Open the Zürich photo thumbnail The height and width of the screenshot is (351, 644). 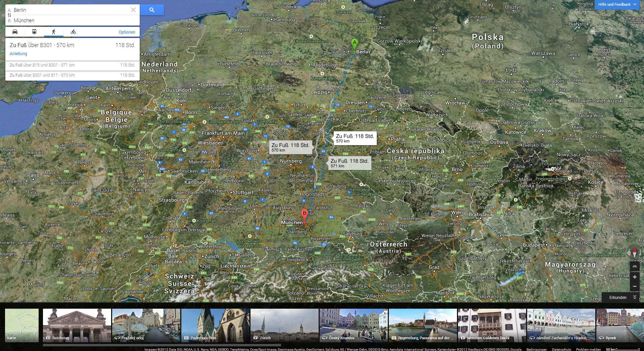pyautogui.click(x=284, y=325)
